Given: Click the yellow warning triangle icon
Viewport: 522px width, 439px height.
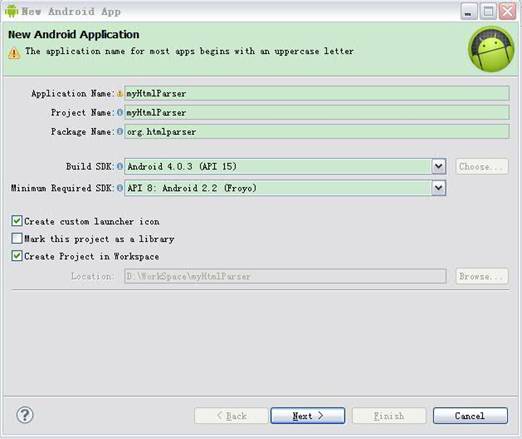Looking at the screenshot, I should click(x=14, y=53).
